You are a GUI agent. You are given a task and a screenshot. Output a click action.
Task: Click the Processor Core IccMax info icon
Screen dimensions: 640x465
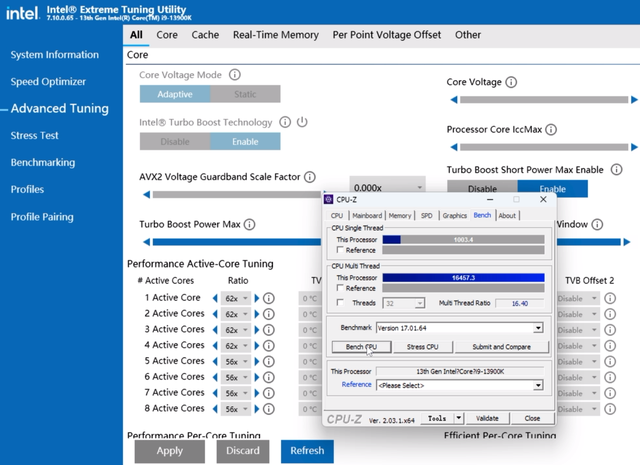(x=551, y=129)
